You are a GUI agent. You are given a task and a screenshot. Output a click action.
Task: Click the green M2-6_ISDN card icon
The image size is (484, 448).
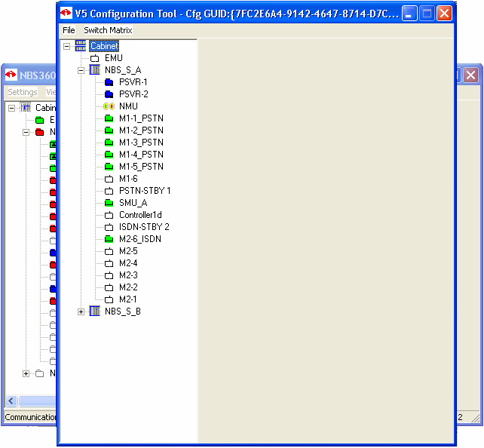pos(109,239)
